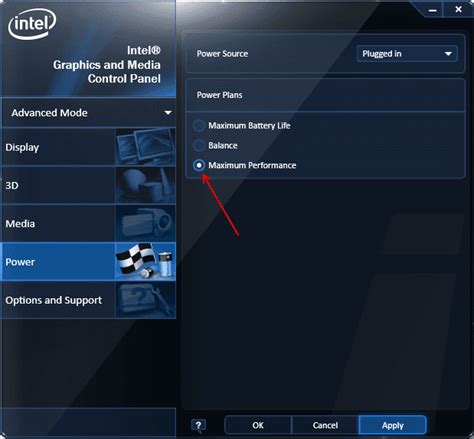Open the Media camera thumbnail icon
Screen dimensions: 474x439
145,223
